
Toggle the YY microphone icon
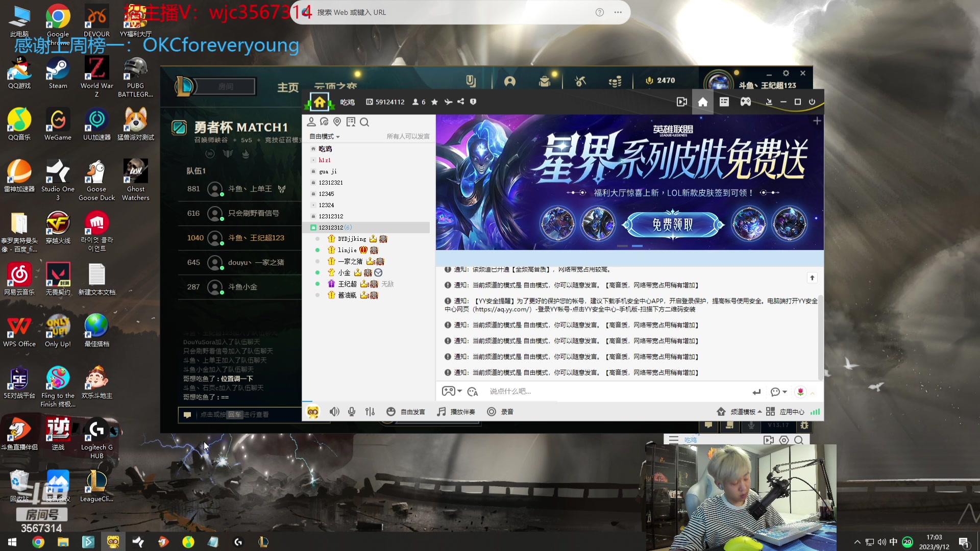click(x=352, y=412)
